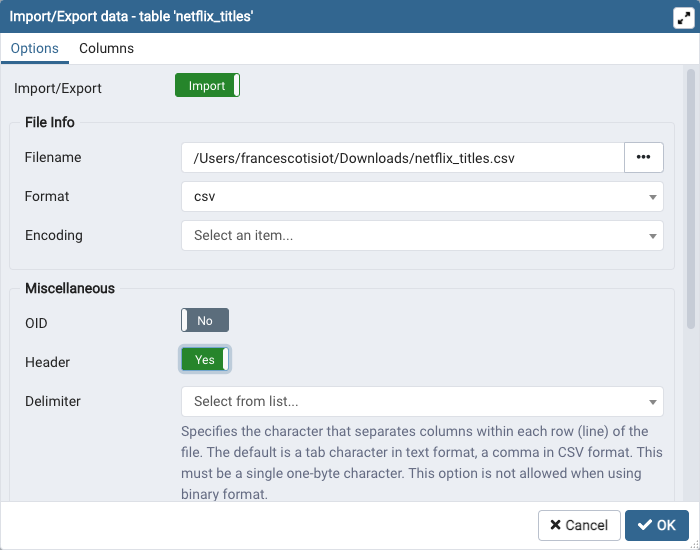The width and height of the screenshot is (700, 550).
Task: Switch to the Columns tab
Action: tap(106, 48)
